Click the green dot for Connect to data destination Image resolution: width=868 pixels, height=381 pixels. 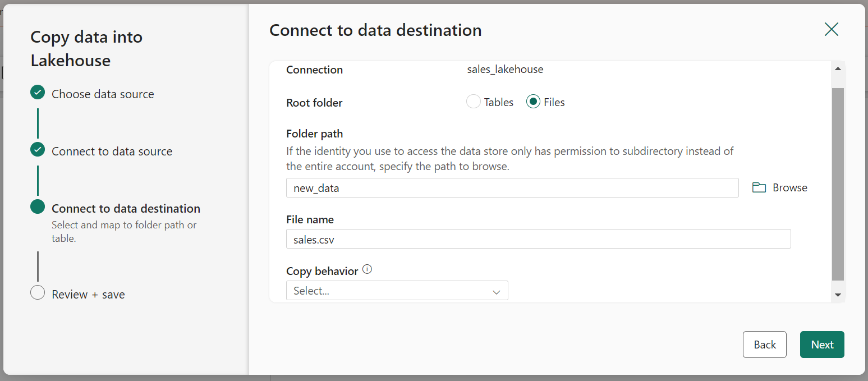click(37, 206)
